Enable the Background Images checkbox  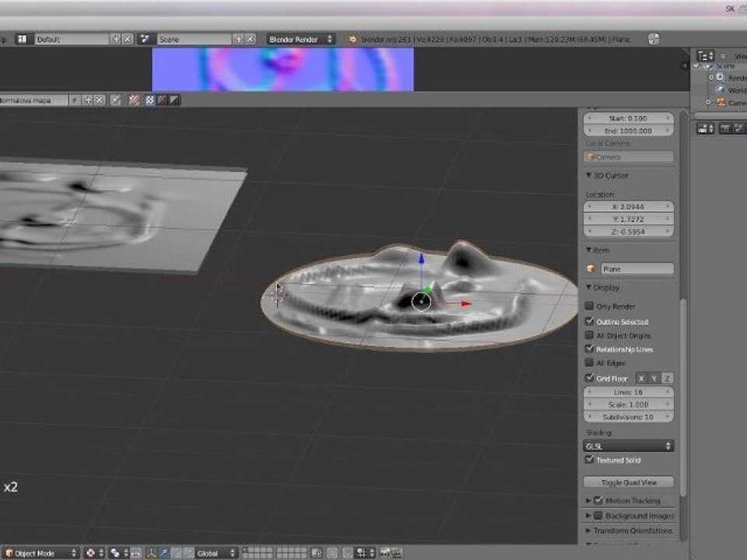click(x=598, y=516)
